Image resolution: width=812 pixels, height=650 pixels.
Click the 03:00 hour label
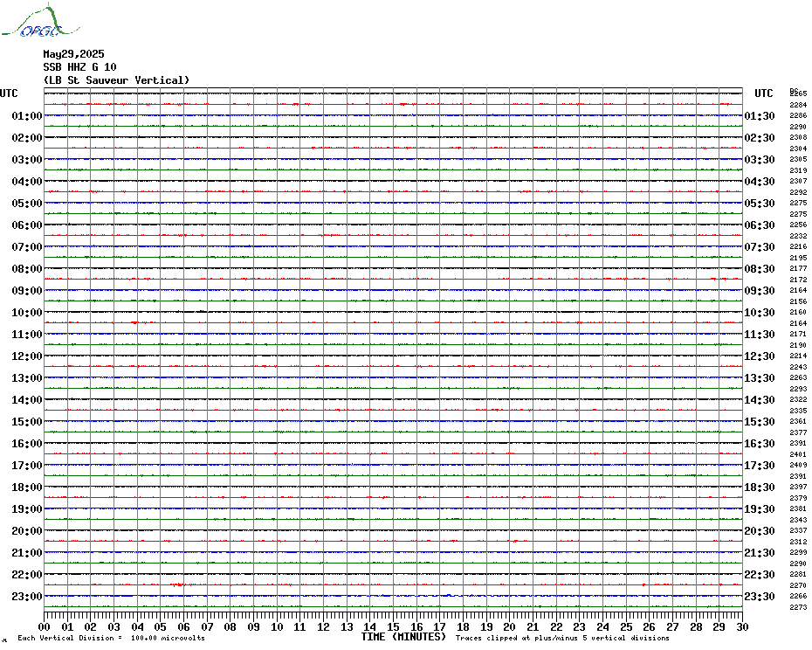[27, 159]
